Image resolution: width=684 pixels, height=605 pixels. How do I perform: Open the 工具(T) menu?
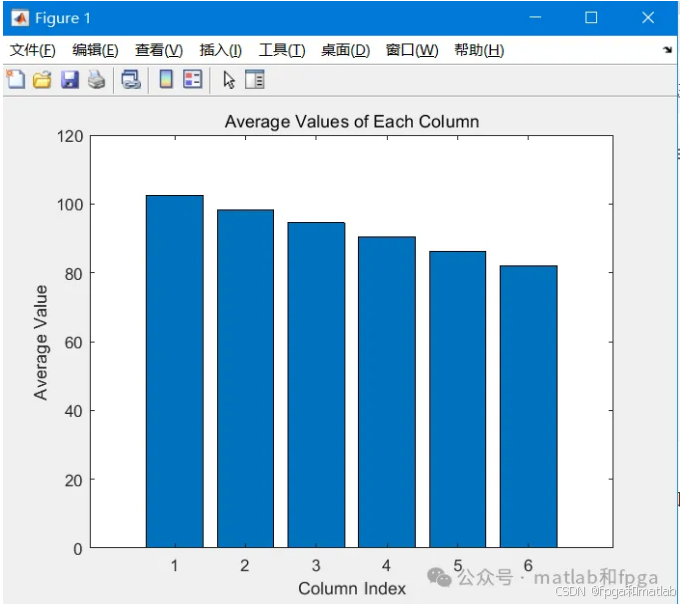tap(282, 50)
